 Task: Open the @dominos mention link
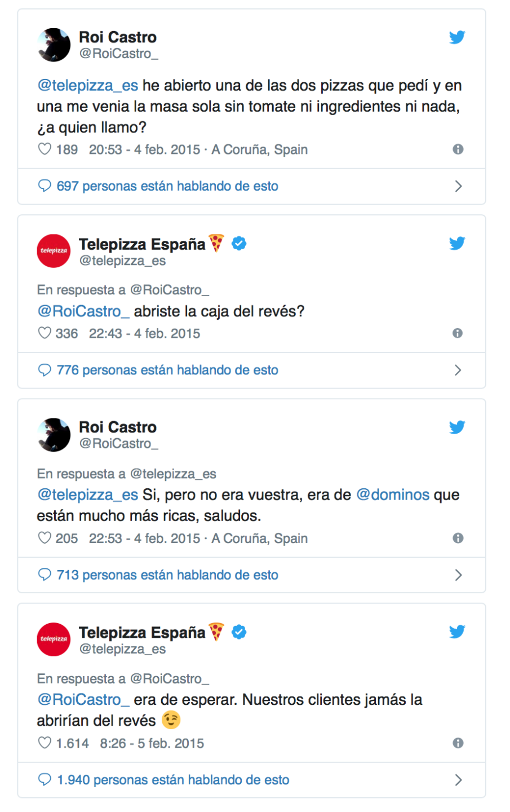[393, 495]
